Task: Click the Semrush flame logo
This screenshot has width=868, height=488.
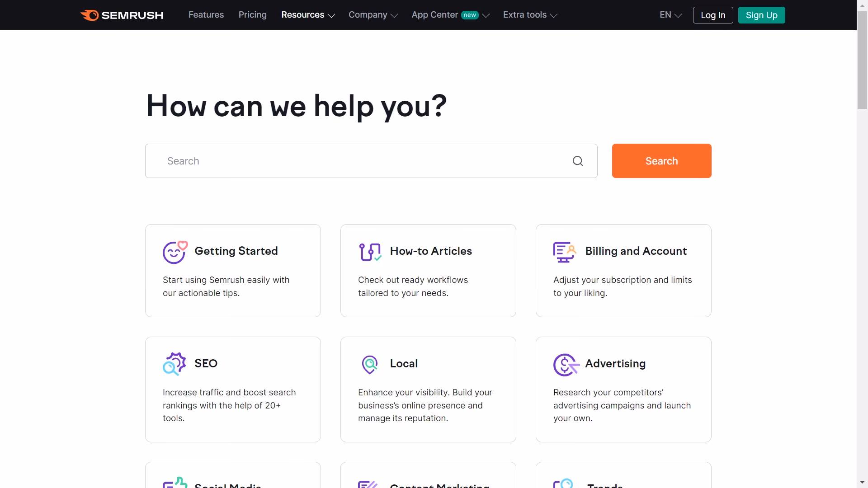Action: 90,15
